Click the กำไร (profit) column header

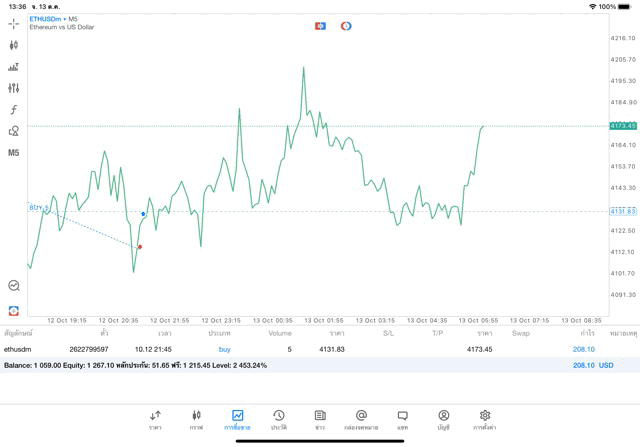[x=587, y=333]
